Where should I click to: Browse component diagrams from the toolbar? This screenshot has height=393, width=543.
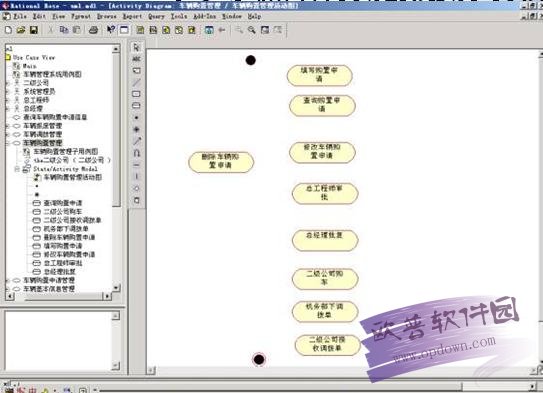pyautogui.click(x=166, y=30)
